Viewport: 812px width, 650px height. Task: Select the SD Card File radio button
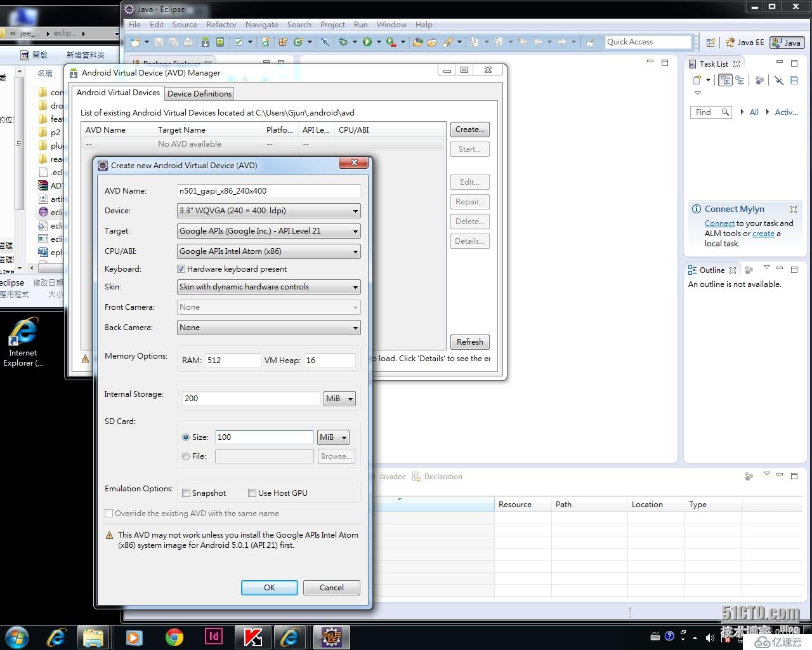tap(186, 456)
